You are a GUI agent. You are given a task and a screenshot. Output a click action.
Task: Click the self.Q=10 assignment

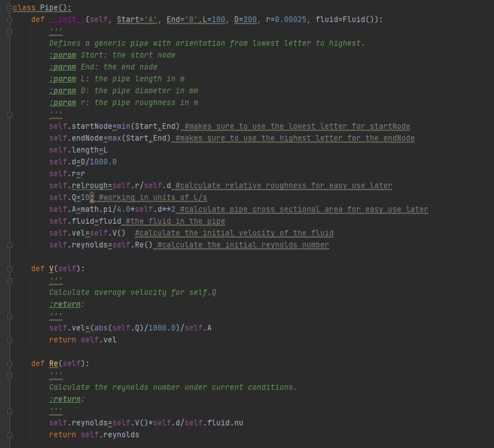click(69, 197)
